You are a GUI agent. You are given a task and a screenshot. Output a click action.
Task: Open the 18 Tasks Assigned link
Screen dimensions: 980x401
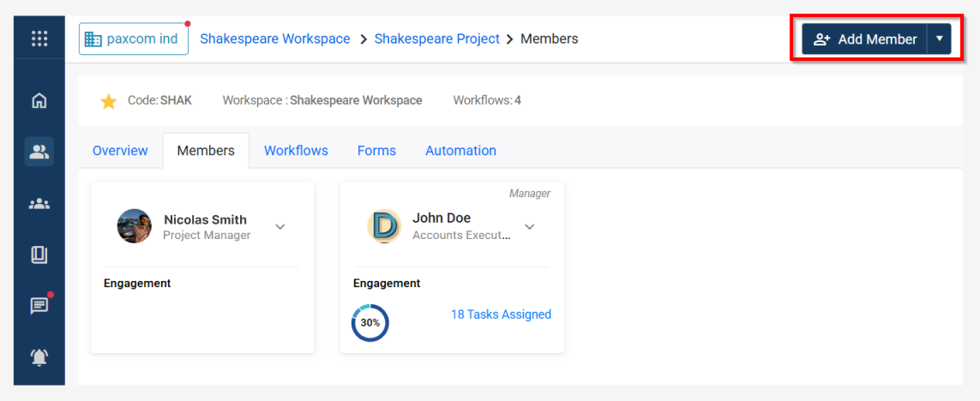pos(501,314)
